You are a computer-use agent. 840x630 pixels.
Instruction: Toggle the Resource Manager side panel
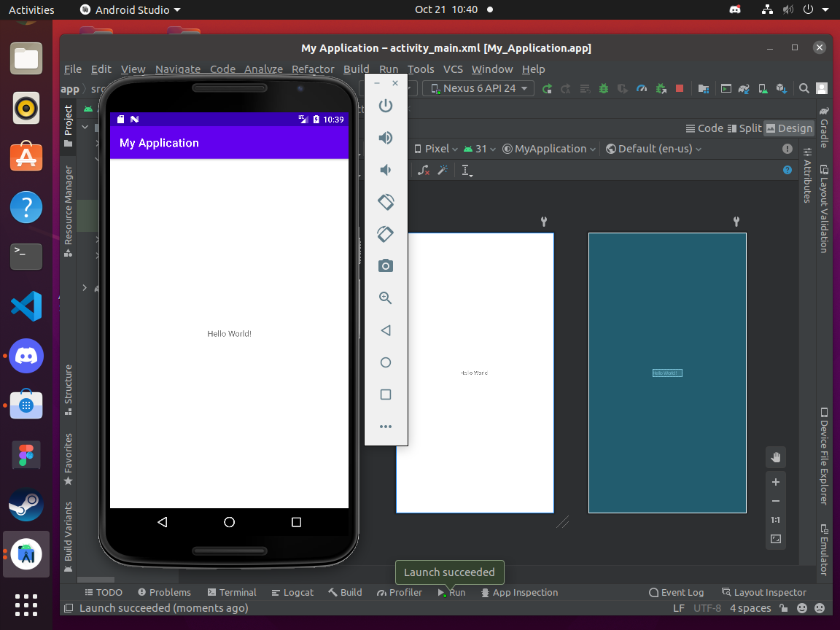68,211
